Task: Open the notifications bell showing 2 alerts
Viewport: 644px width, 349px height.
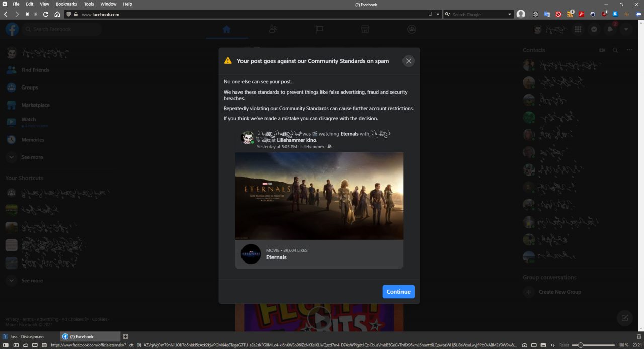Action: click(x=609, y=29)
